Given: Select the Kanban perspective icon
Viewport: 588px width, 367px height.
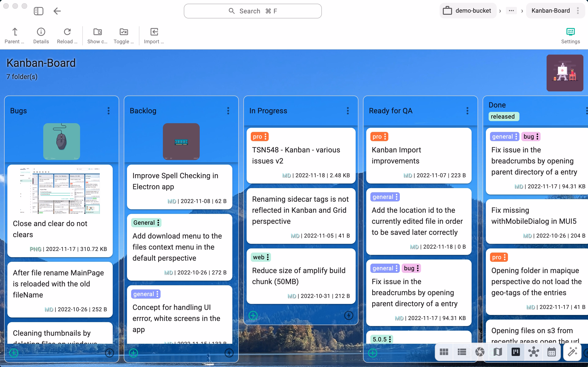Looking at the screenshot, I should 516,352.
